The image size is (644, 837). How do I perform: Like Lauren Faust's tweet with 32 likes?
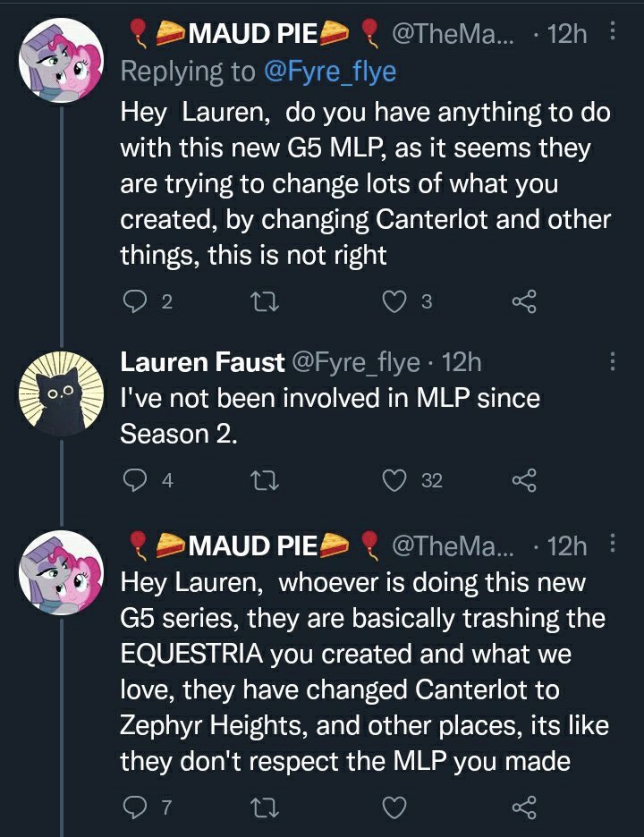394,480
